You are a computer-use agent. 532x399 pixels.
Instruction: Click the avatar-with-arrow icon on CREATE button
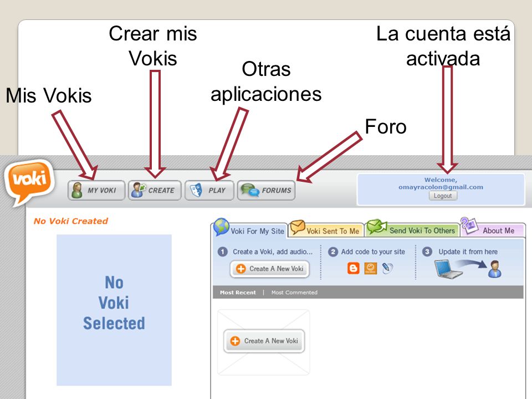(139, 190)
